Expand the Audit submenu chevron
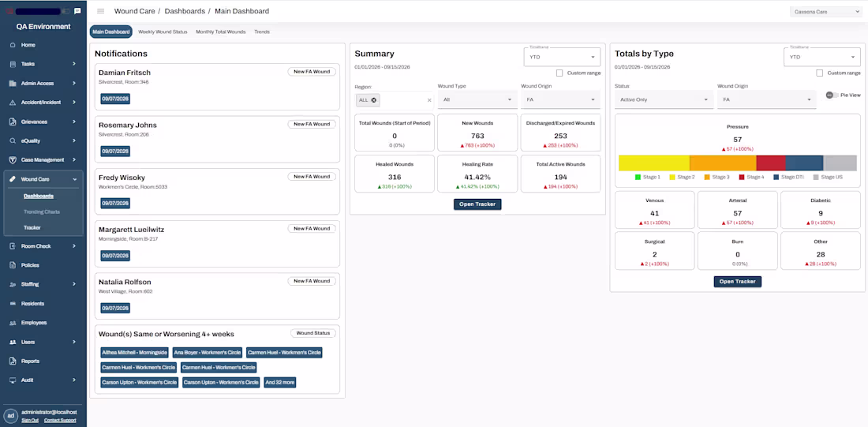 (x=74, y=380)
